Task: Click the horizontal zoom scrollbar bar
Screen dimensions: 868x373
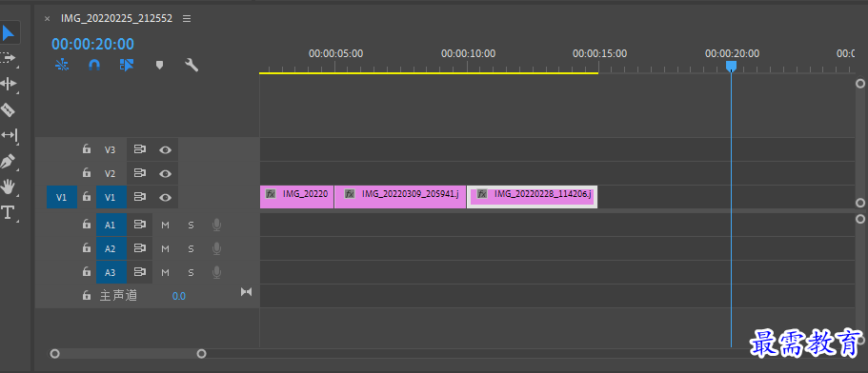Action: [128, 354]
